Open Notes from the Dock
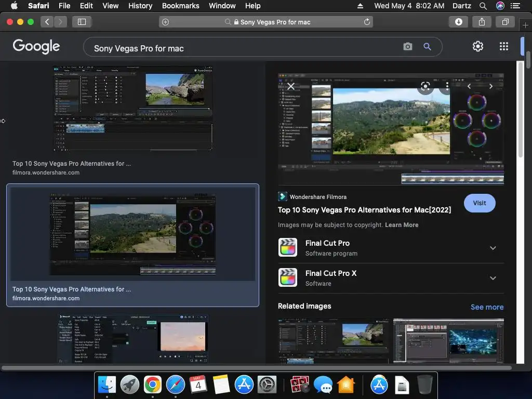The height and width of the screenshot is (399, 532). 221,385
